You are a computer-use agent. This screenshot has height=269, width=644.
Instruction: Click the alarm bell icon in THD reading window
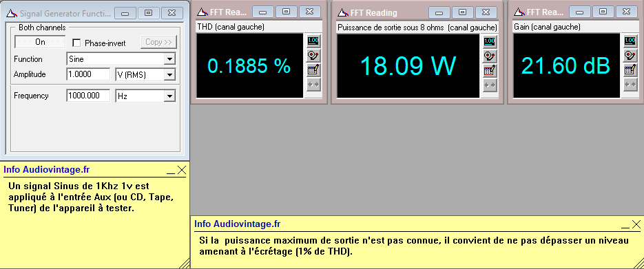point(313,55)
